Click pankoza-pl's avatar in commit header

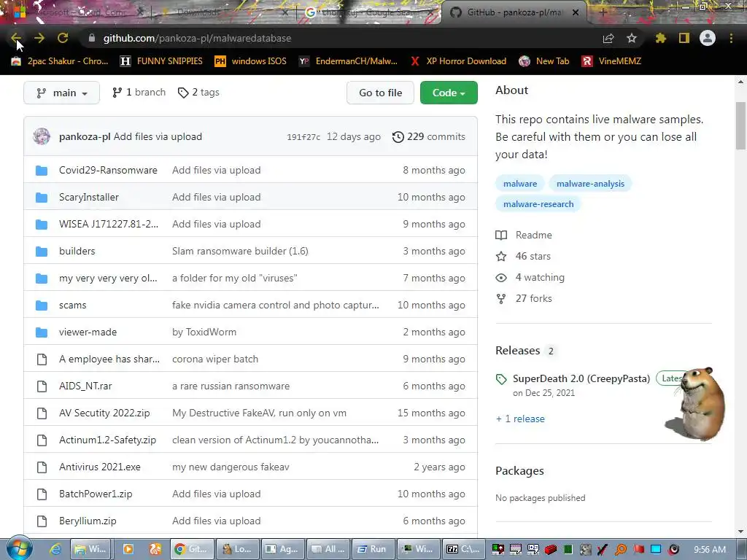[x=42, y=136]
